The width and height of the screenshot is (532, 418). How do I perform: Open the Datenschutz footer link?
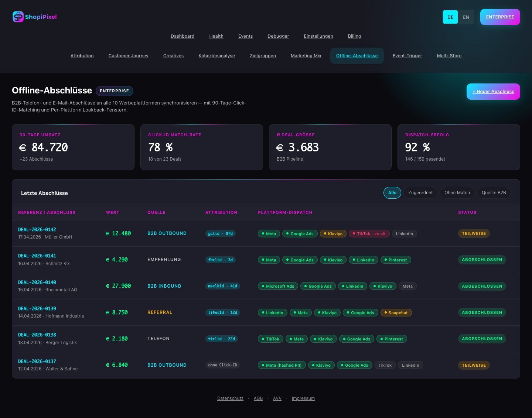click(230, 398)
